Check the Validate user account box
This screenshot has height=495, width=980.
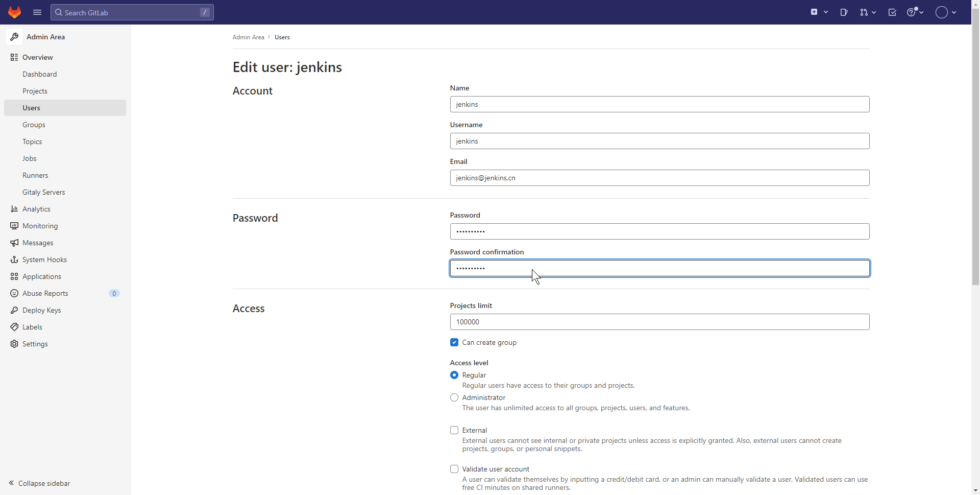(454, 469)
